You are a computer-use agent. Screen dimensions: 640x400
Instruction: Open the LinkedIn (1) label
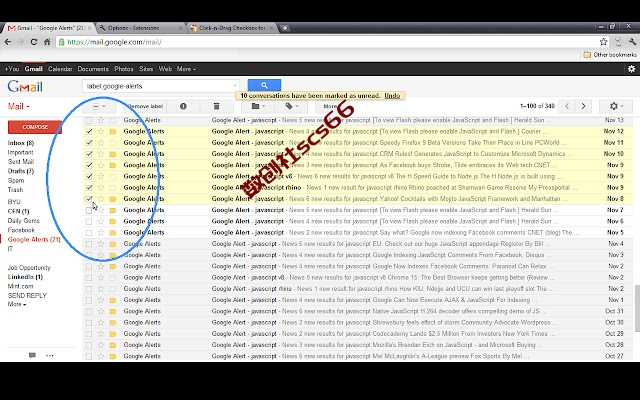click(25, 277)
